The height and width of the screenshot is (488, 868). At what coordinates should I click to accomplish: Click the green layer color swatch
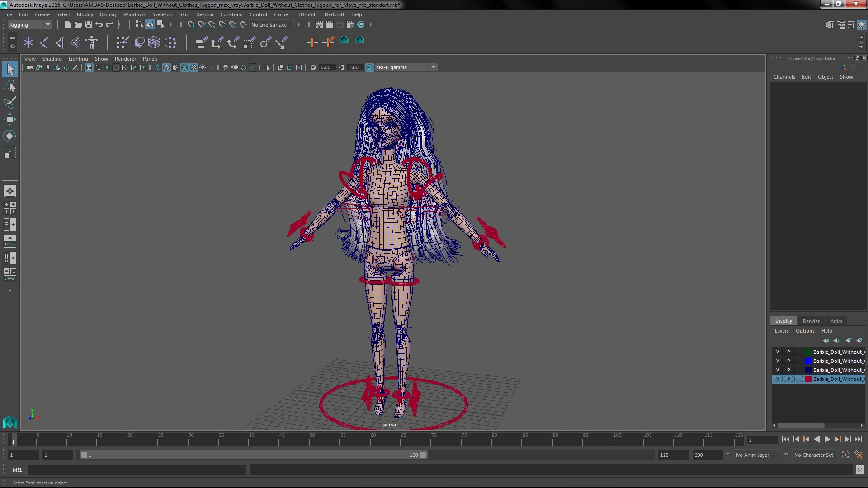pos(808,352)
